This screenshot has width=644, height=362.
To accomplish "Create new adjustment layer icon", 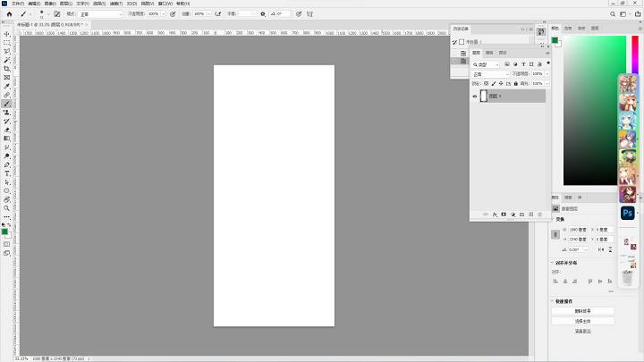I will click(x=513, y=215).
